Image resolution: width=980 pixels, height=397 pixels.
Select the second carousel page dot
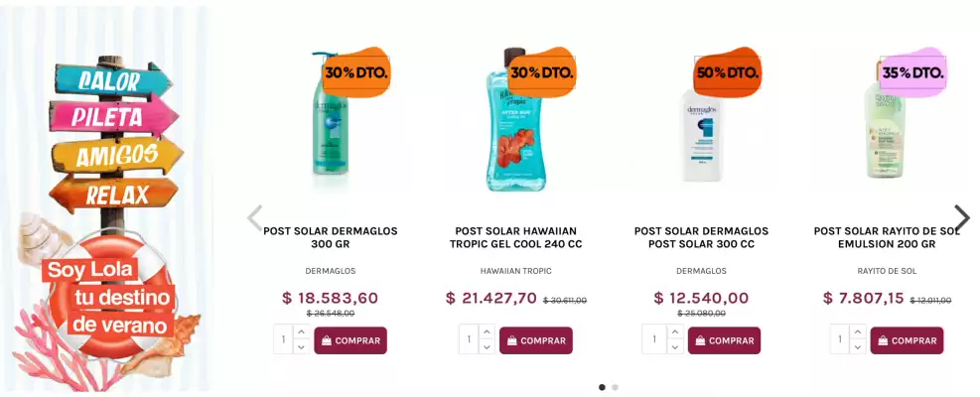(x=616, y=387)
